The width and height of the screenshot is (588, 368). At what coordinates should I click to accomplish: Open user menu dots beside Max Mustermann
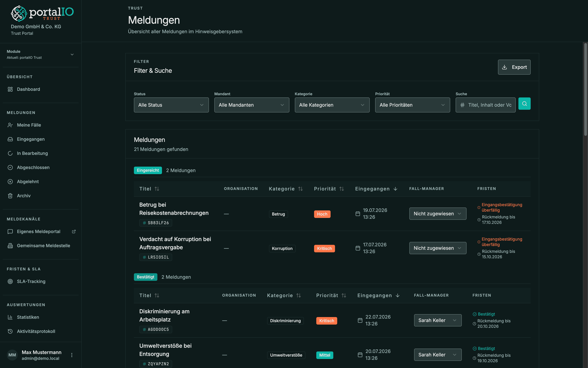pyautogui.click(x=72, y=355)
